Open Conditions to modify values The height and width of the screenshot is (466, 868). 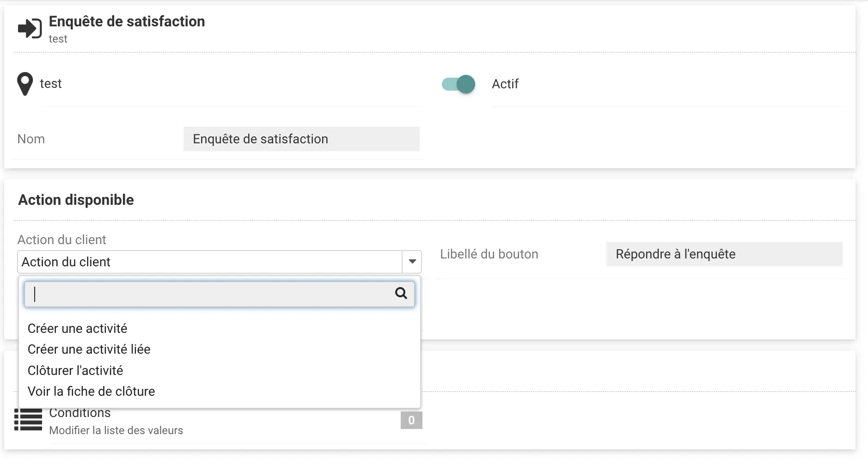click(x=80, y=413)
